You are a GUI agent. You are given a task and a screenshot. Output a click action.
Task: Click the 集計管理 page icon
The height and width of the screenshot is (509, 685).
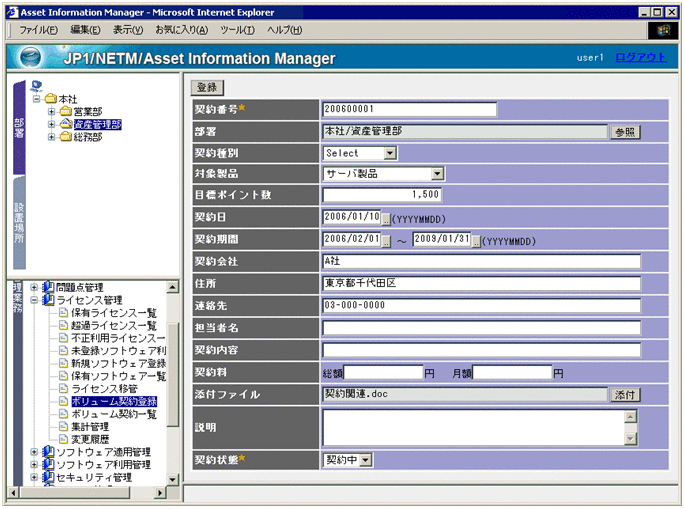pos(63,426)
